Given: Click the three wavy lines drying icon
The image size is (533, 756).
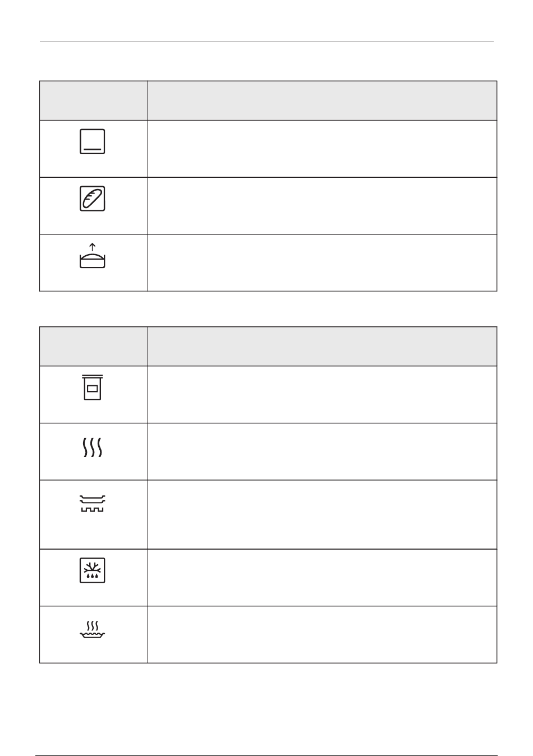Looking at the screenshot, I should [x=93, y=448].
